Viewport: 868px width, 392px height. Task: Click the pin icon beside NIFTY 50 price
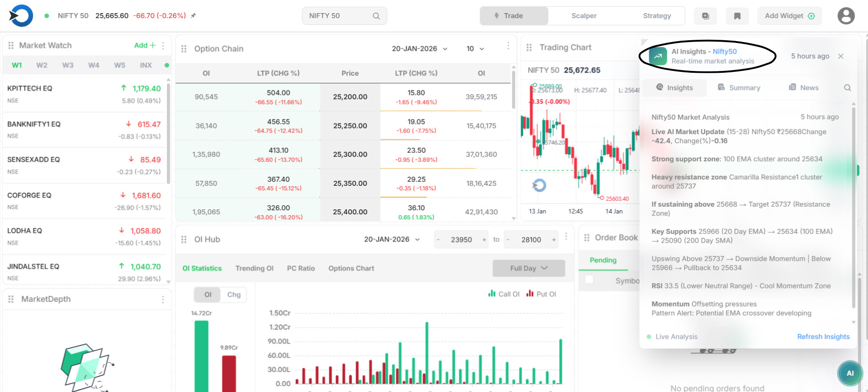pos(193,15)
